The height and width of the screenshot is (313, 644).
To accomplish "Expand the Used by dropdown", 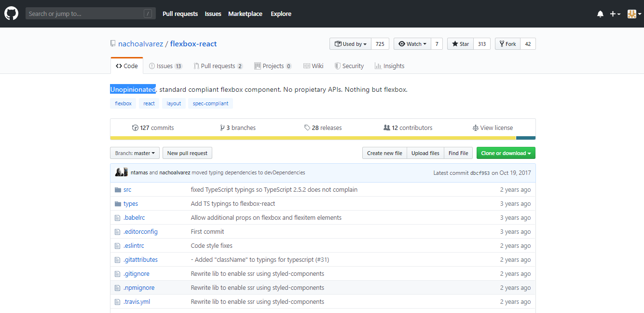I will 350,44.
